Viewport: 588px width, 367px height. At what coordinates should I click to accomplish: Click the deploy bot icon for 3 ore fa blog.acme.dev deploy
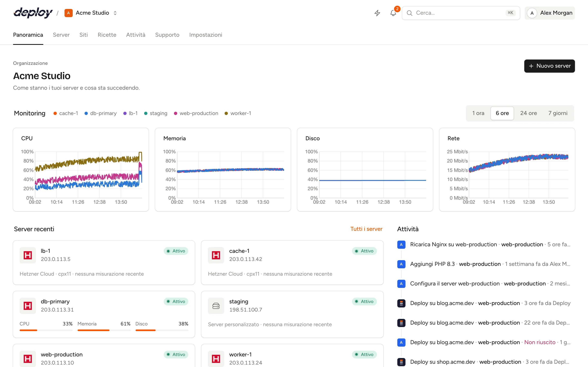[401, 303]
